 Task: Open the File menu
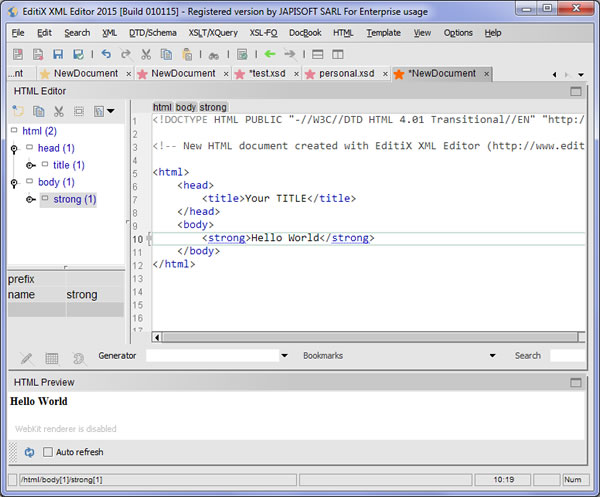point(18,33)
